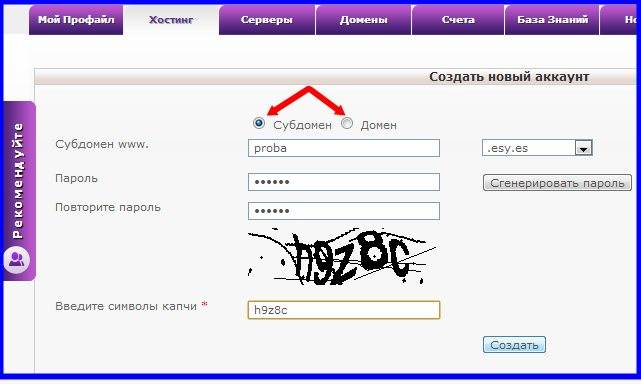Open the База Знаний tab
Screen dimensions: 641x384
[552, 20]
